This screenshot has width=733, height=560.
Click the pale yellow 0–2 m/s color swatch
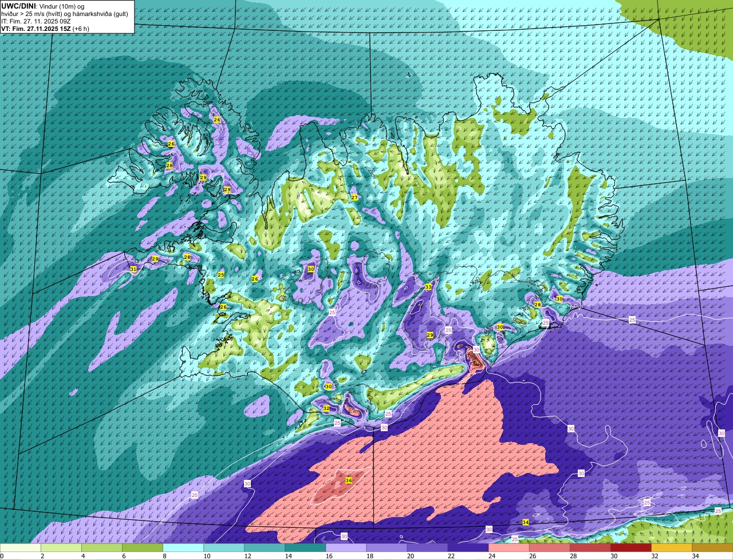click(21, 548)
